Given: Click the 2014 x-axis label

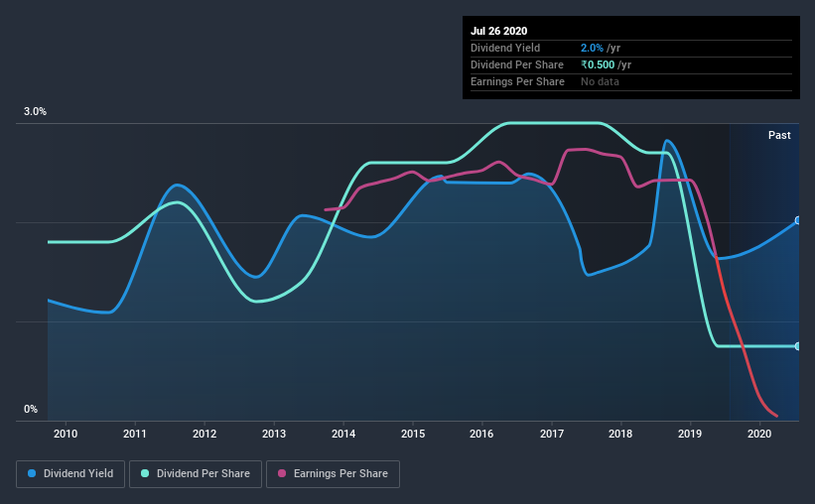Looking at the screenshot, I should [x=343, y=434].
